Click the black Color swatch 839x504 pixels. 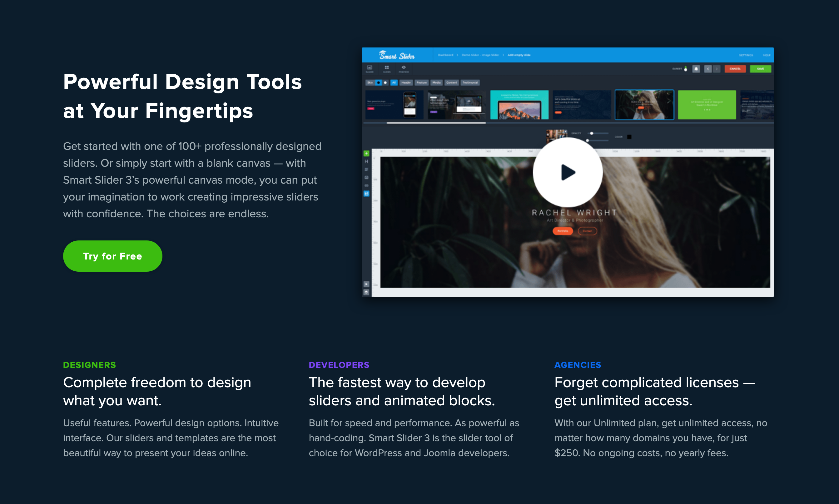point(629,137)
